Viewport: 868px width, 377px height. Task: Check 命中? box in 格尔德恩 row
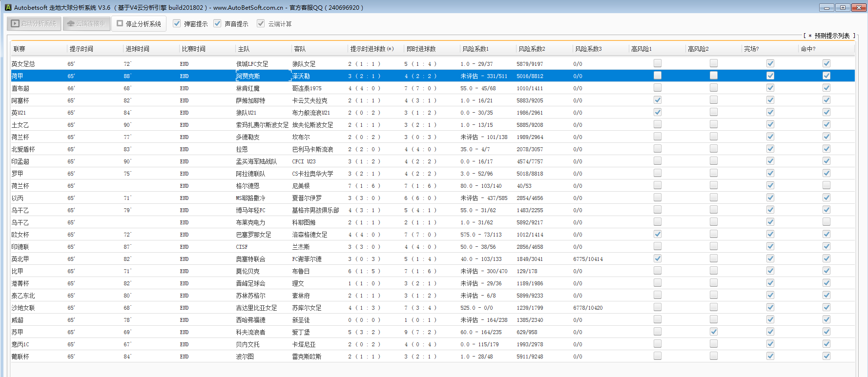[826, 185]
